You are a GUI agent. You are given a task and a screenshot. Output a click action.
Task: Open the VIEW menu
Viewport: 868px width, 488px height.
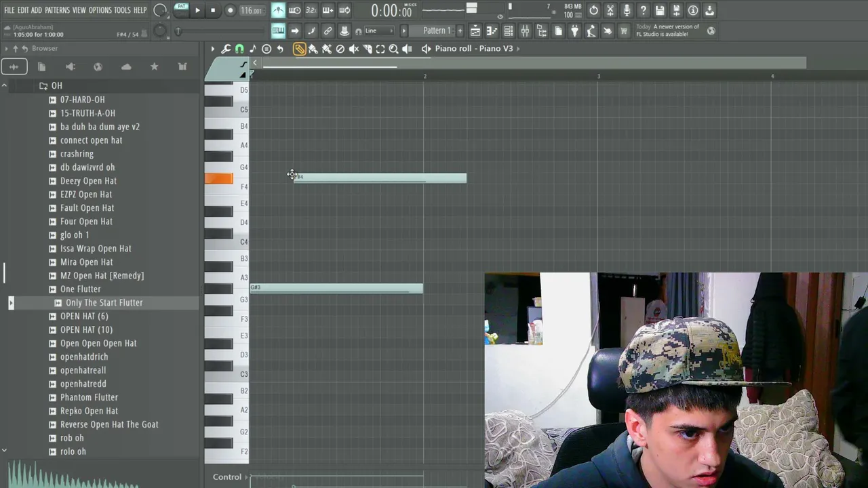point(79,10)
